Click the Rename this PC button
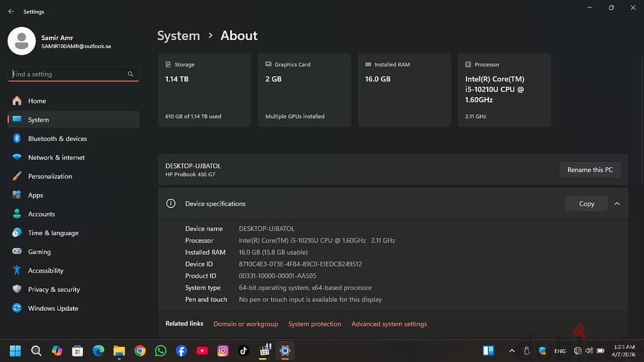644x362 pixels. (x=590, y=170)
